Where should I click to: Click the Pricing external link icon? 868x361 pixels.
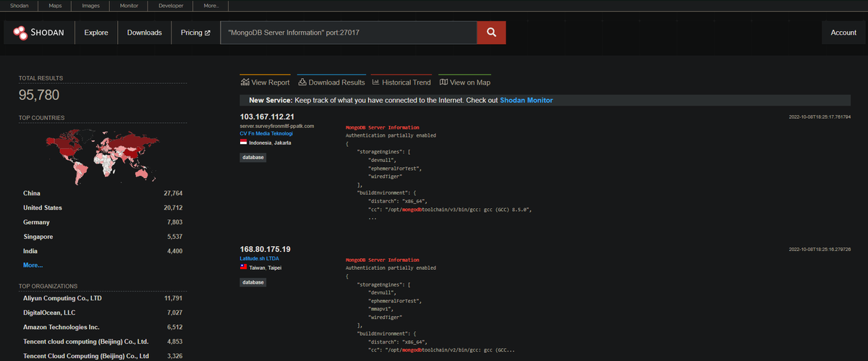coord(208,33)
